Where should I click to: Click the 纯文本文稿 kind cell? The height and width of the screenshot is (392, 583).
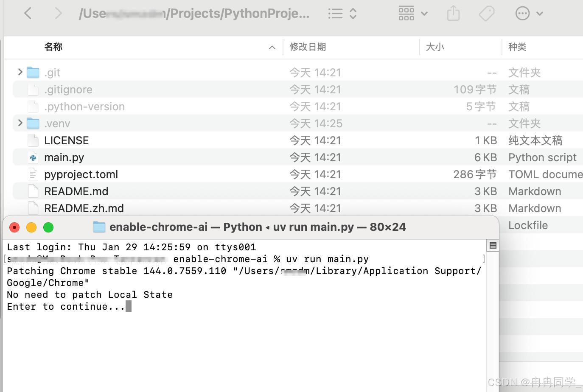535,140
